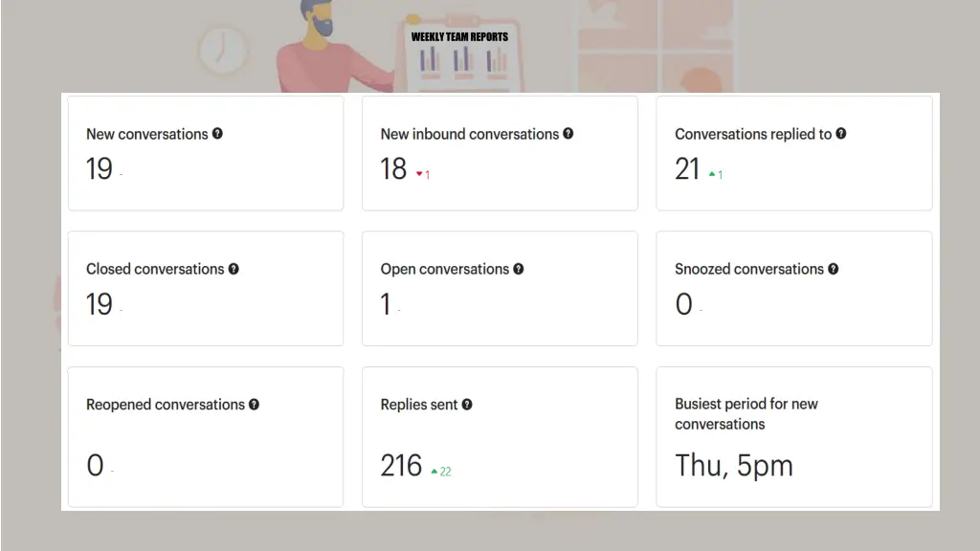Click the Closed conversations label
The height and width of the screenshot is (551, 980).
point(155,269)
